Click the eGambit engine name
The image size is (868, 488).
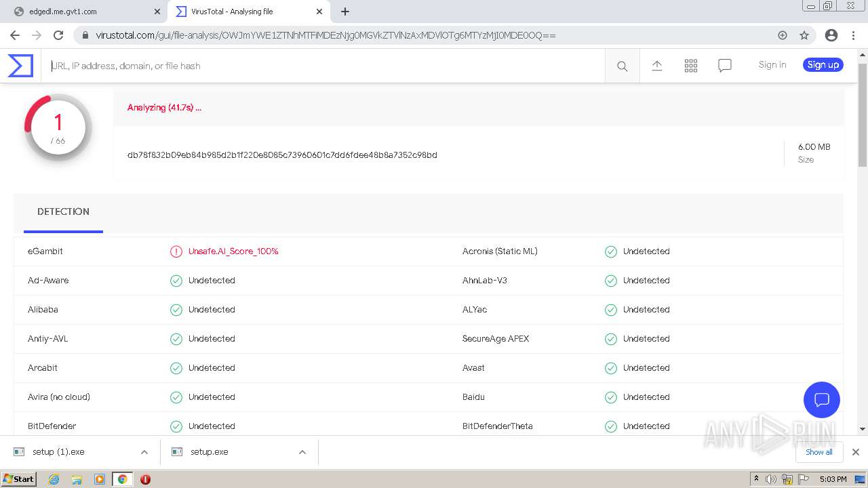pos(45,251)
